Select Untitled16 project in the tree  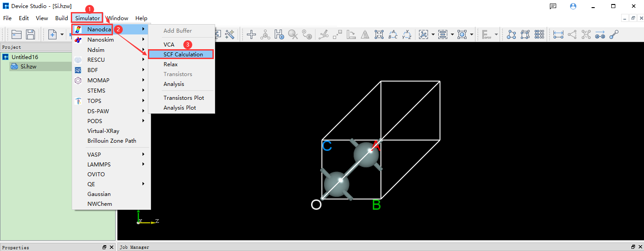click(25, 57)
